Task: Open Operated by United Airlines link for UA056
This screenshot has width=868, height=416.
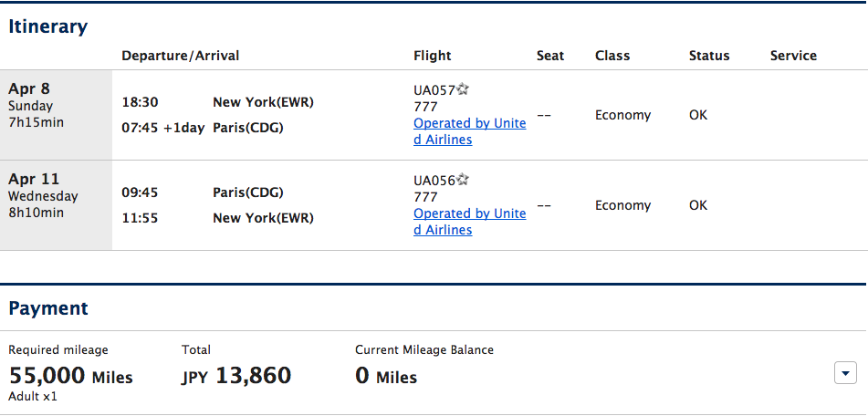Action: coord(469,222)
